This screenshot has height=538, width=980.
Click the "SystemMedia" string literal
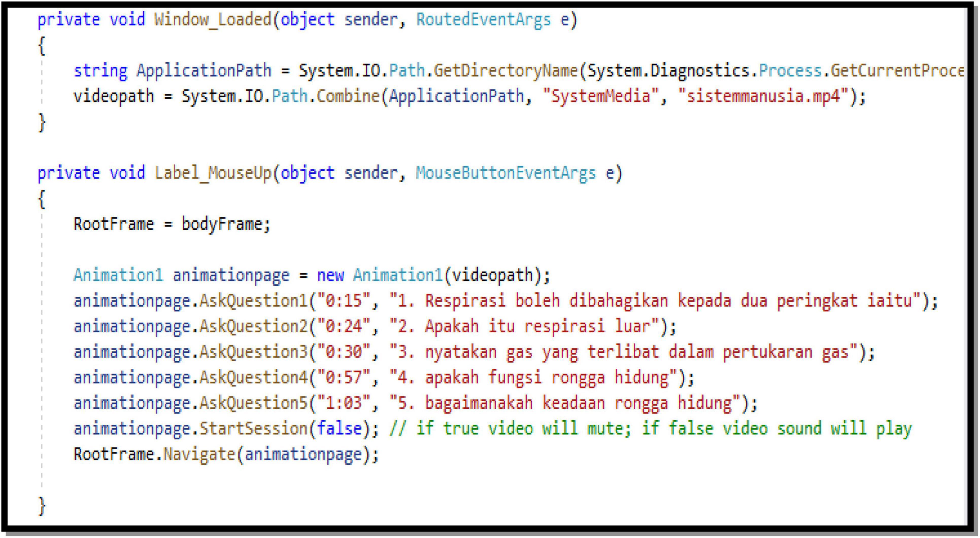click(x=601, y=96)
